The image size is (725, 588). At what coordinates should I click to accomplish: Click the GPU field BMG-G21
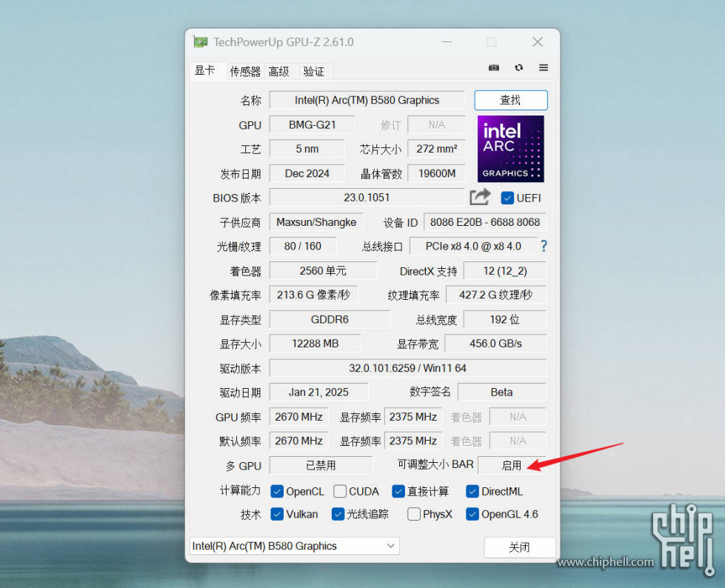(312, 125)
